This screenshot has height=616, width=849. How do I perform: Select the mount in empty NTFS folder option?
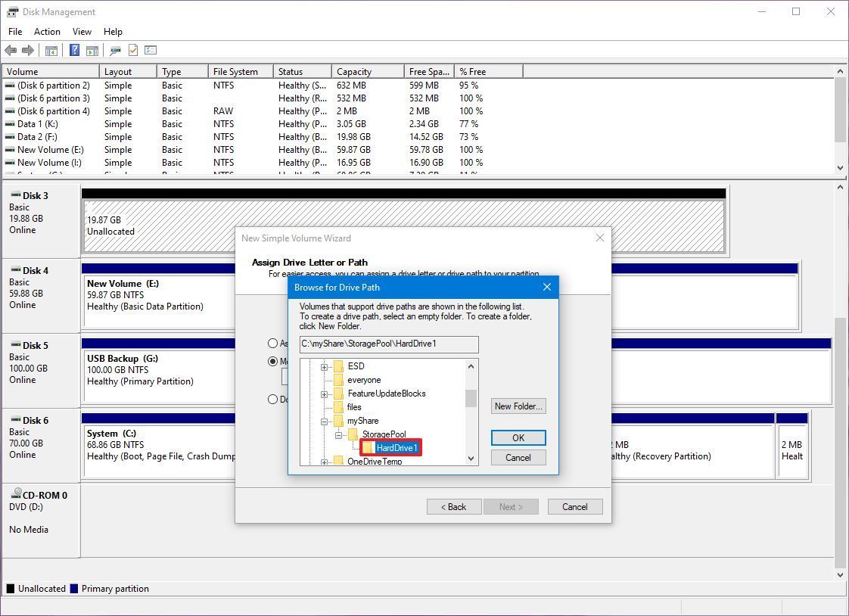pyautogui.click(x=272, y=361)
